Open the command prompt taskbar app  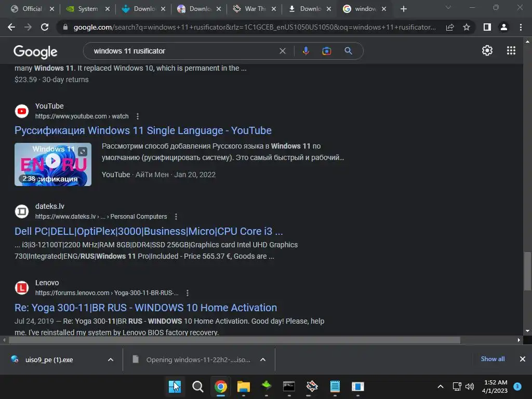[289, 387]
